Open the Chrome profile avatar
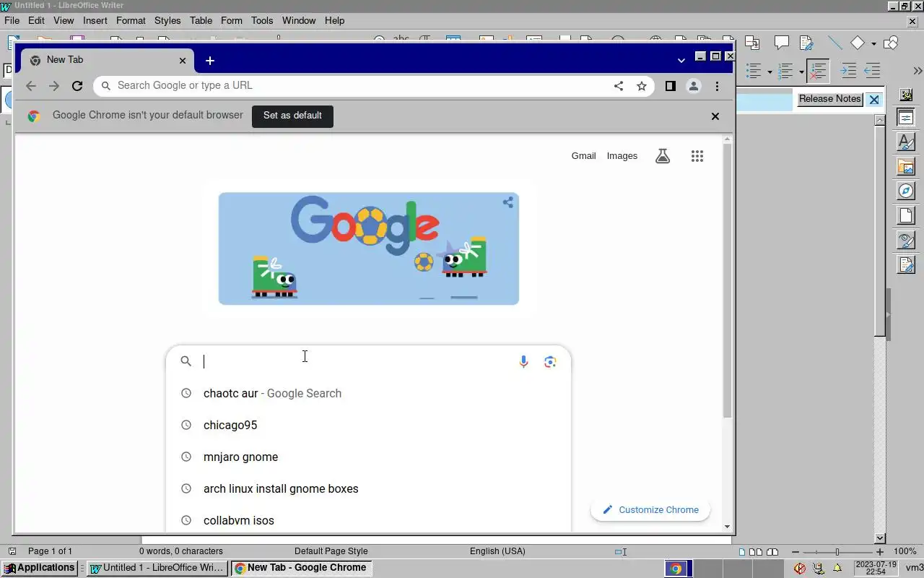 click(x=694, y=86)
